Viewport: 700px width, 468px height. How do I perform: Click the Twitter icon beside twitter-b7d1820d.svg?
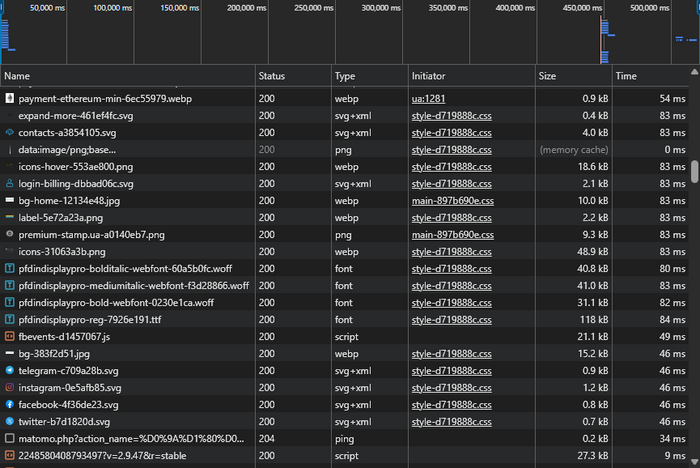pos(9,422)
